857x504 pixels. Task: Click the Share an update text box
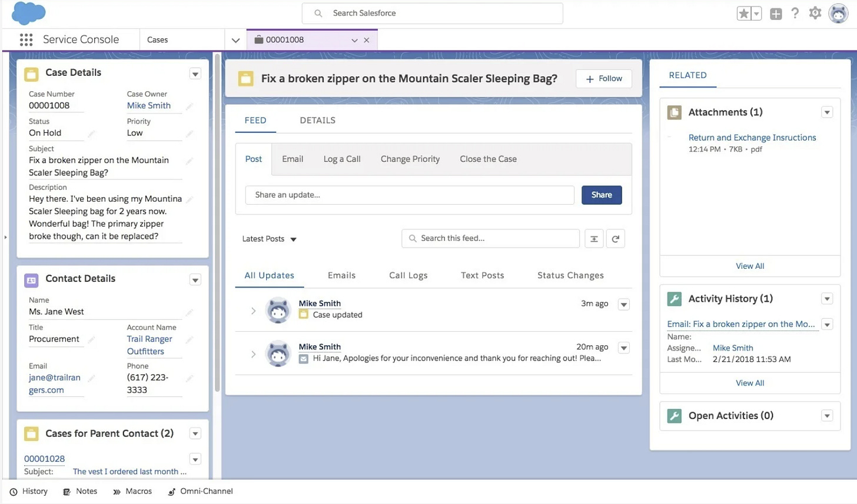[410, 195]
